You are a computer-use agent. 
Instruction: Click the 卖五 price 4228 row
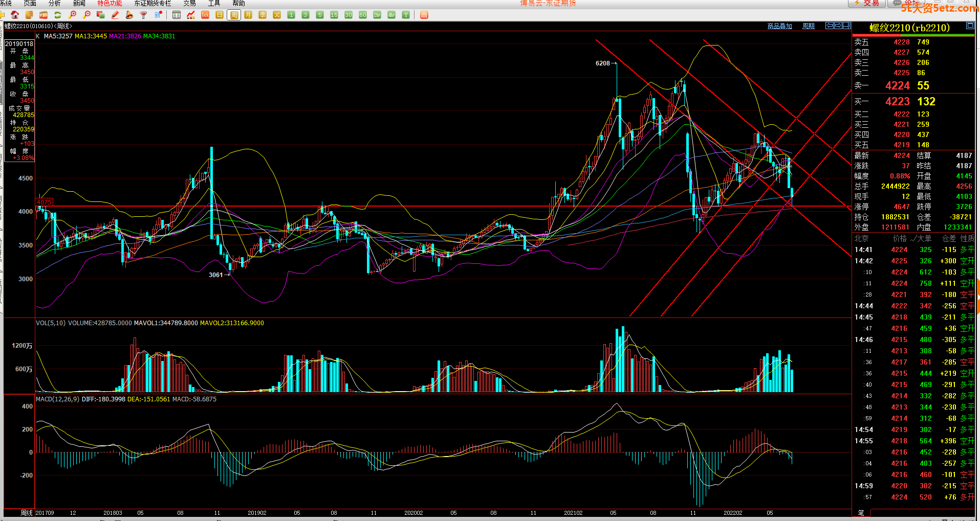[913, 42]
